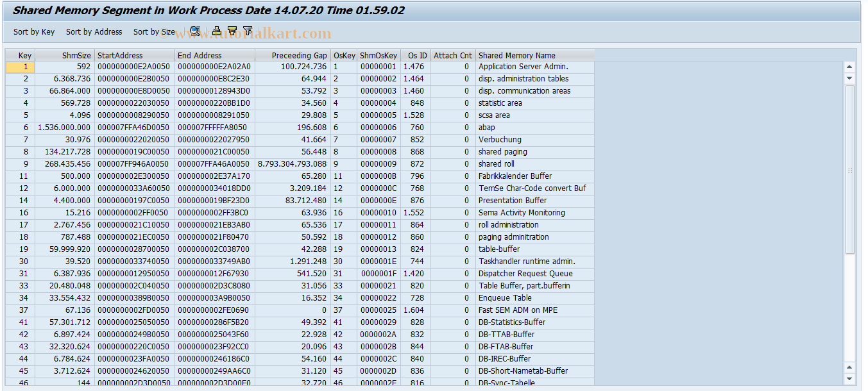Click Os ID value 1.604
868x391 pixels.
[x=416, y=310]
